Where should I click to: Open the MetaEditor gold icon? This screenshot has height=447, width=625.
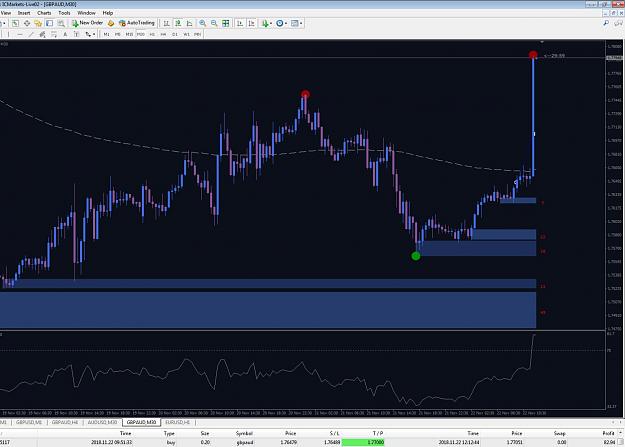tap(111, 24)
